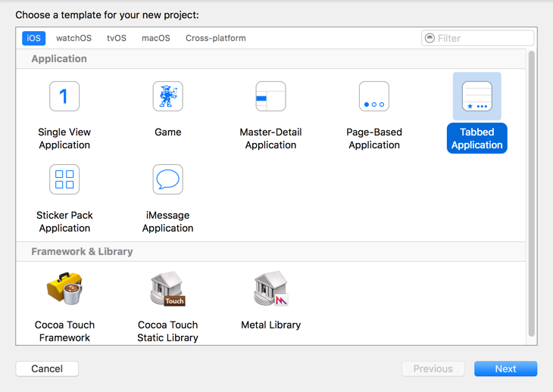
Task: Choose the Game template icon
Action: [x=167, y=97]
